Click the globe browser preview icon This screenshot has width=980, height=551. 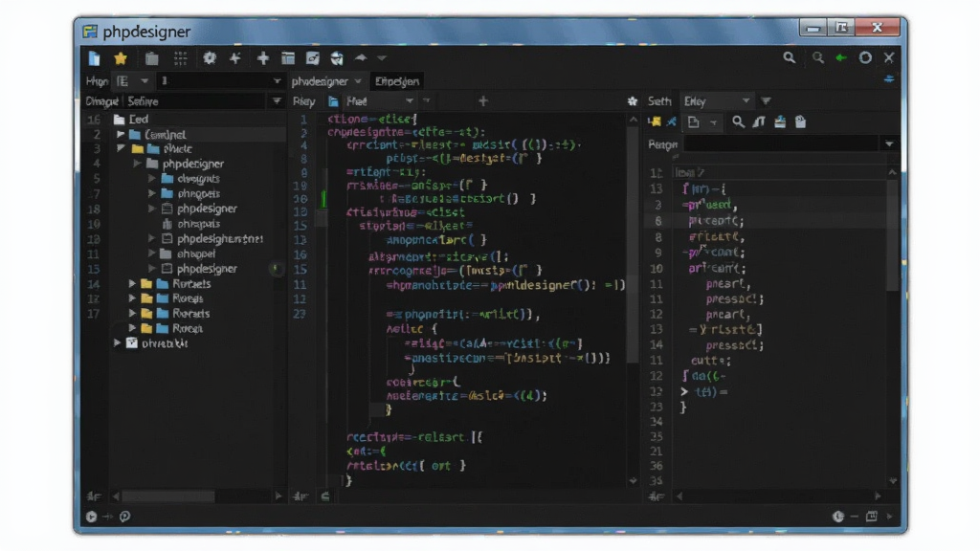click(337, 58)
